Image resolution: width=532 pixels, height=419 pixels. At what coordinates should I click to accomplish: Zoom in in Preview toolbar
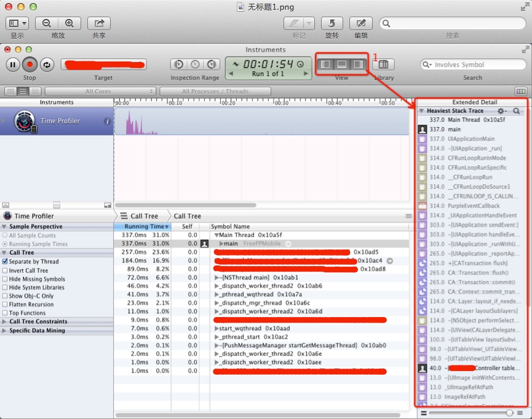(69, 23)
